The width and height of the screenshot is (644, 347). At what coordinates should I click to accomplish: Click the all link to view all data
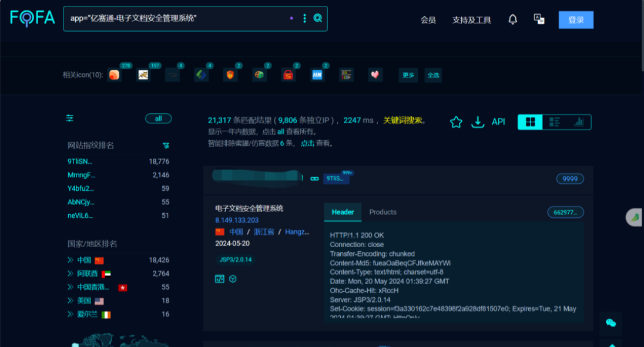[x=280, y=132]
